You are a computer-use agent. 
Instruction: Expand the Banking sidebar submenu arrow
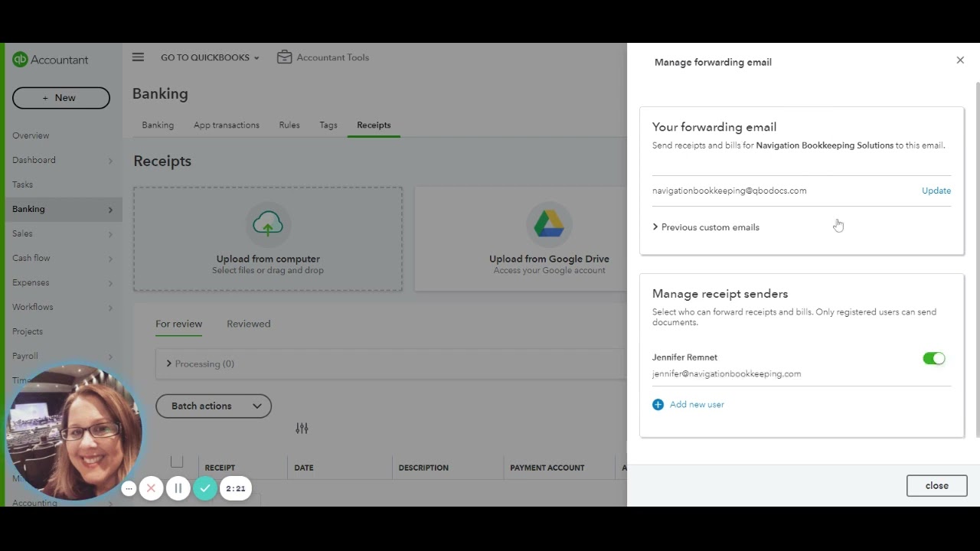110,210
